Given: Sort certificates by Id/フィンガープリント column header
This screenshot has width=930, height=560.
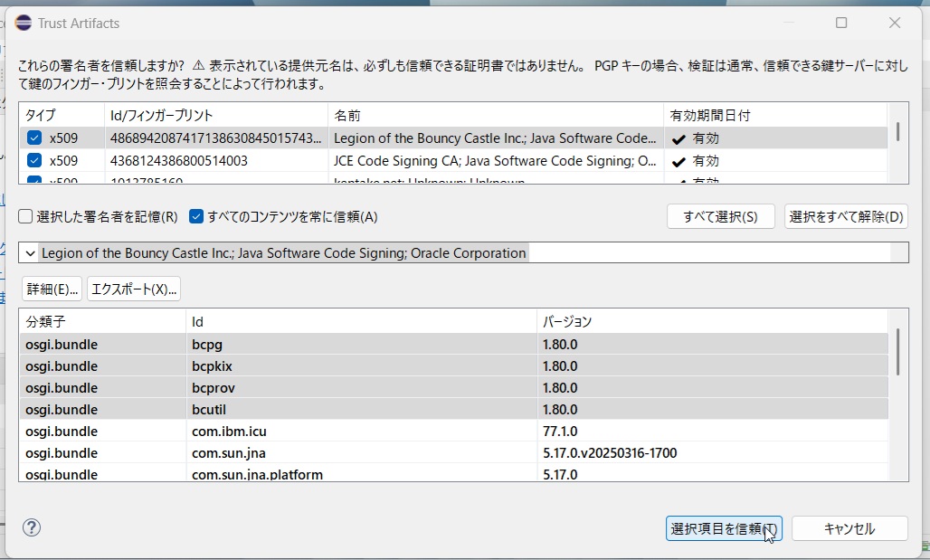Looking at the screenshot, I should coord(161,116).
